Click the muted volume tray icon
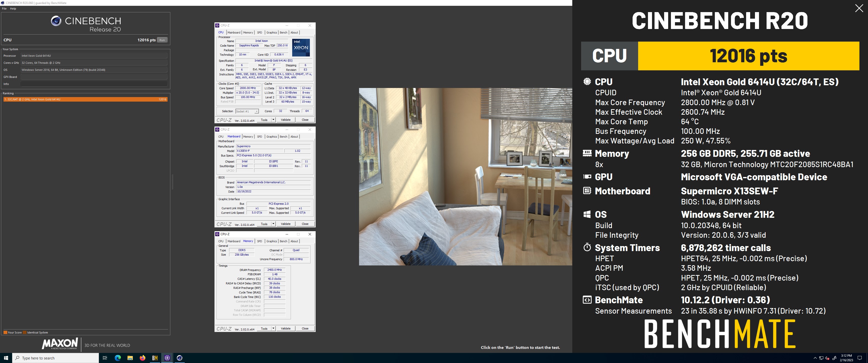 [x=828, y=358]
